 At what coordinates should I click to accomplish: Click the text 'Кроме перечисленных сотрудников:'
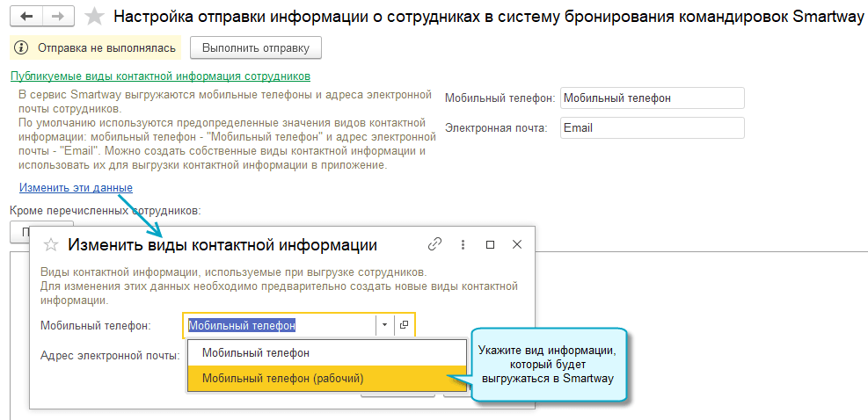coord(105,210)
